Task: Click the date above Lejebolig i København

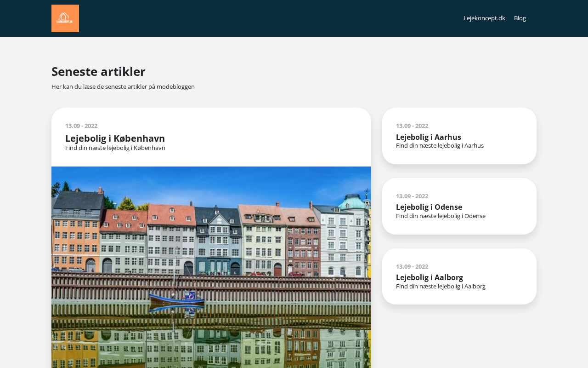Action: click(x=81, y=126)
